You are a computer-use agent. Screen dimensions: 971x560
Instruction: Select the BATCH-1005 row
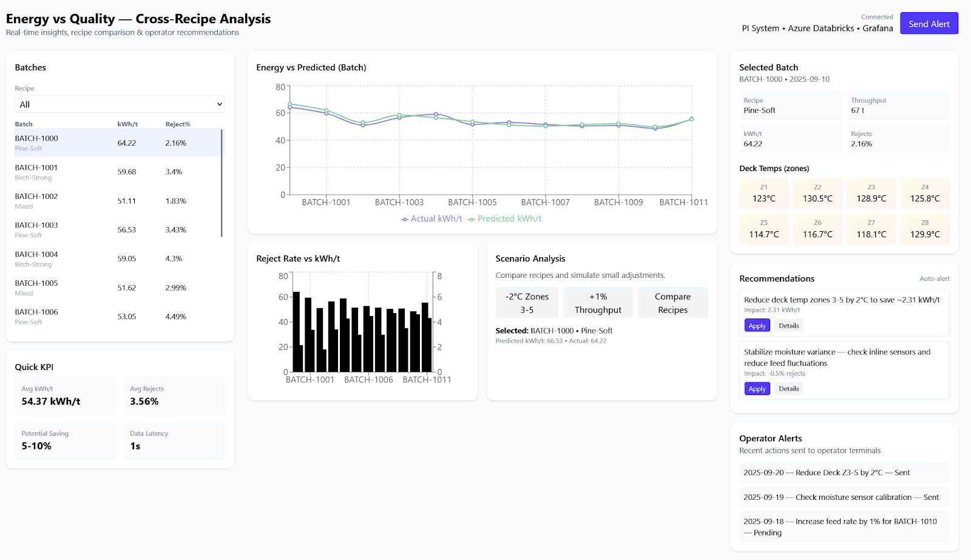pos(118,288)
